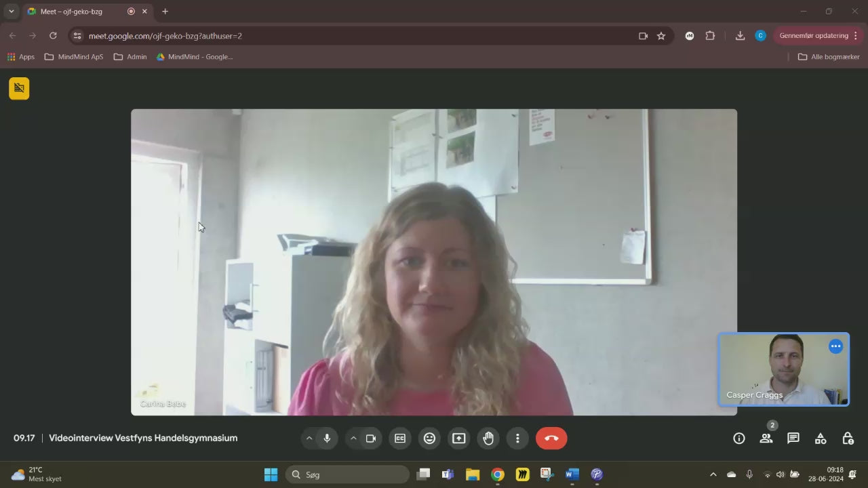
Task: Turn off the camera
Action: point(371,439)
